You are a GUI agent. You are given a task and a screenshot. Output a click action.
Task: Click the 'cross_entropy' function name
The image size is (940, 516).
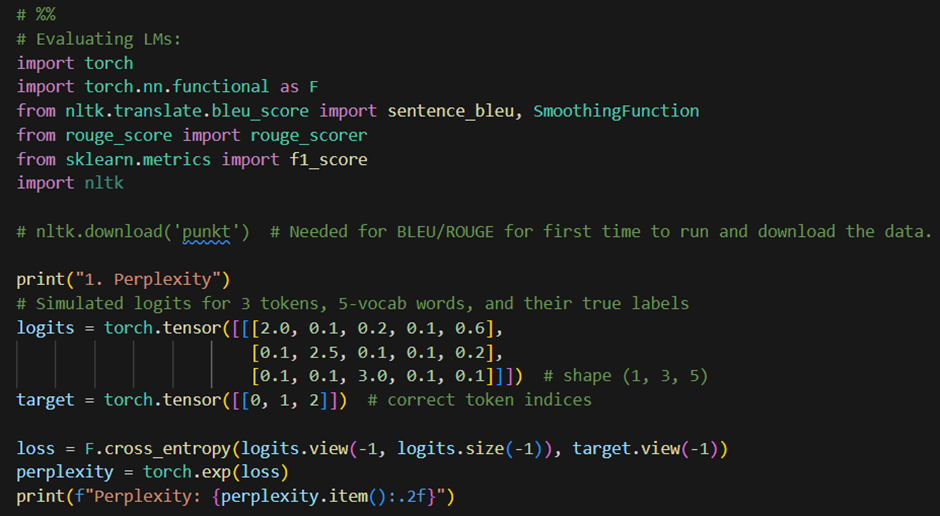(x=167, y=448)
